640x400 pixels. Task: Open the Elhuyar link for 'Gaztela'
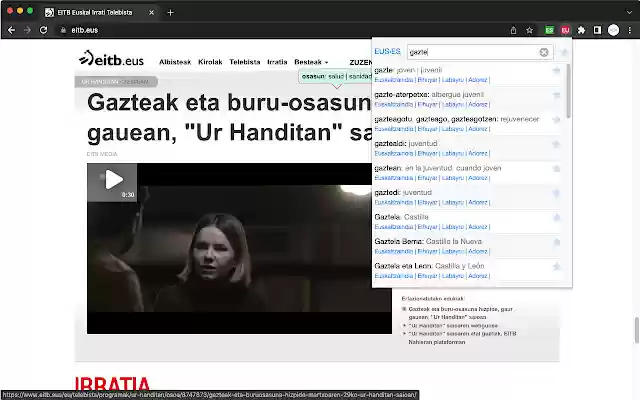click(x=427, y=227)
